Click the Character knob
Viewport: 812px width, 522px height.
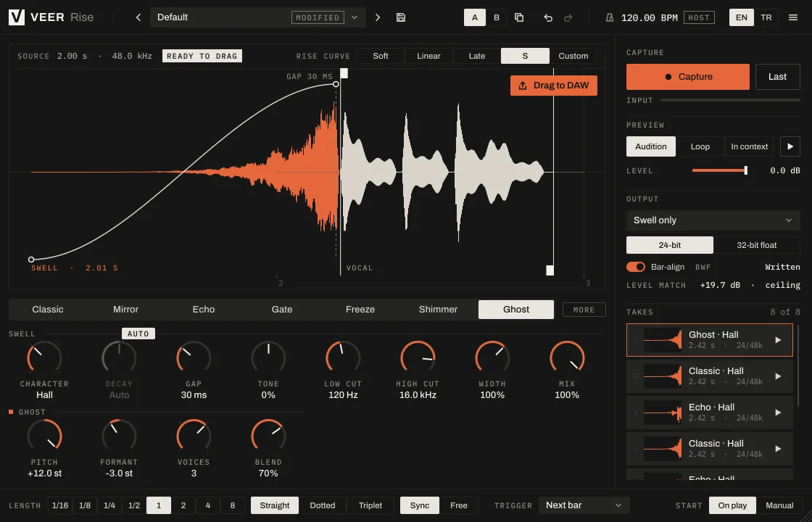pos(44,358)
